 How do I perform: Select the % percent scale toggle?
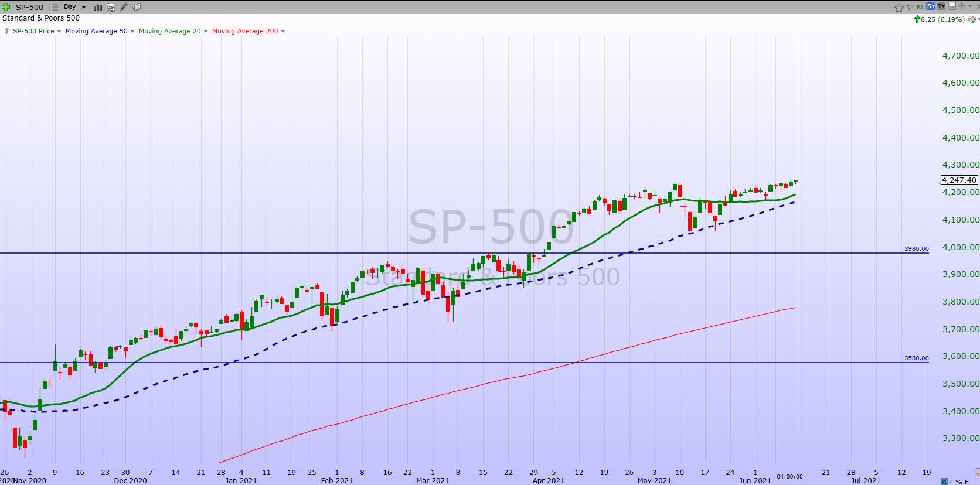(959, 481)
